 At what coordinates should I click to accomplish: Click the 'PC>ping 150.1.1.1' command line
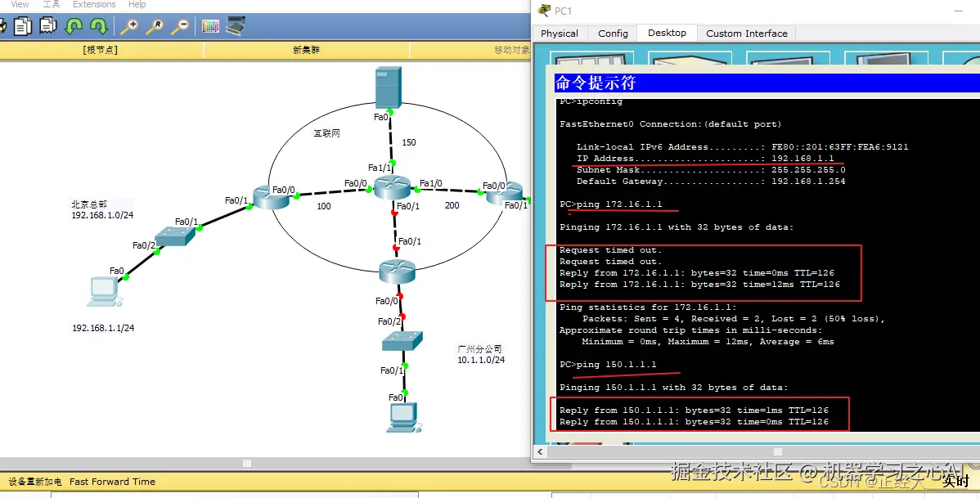608,364
